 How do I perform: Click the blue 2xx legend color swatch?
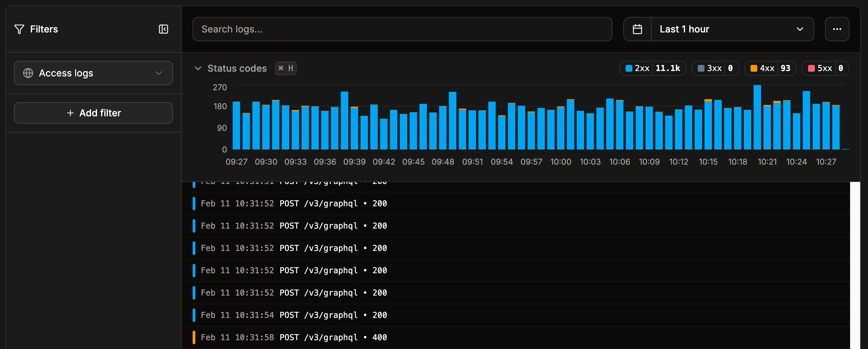coord(629,68)
